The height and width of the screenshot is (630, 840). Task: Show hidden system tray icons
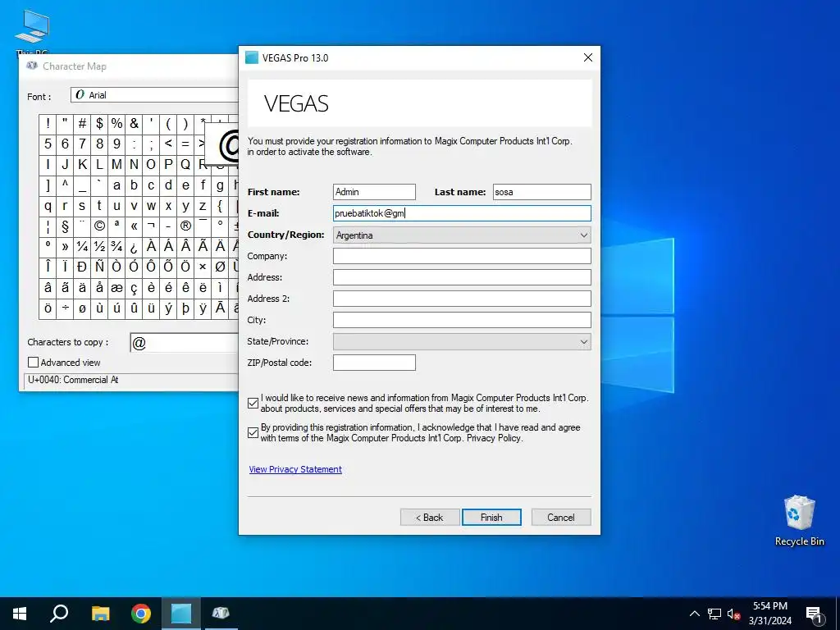click(694, 614)
